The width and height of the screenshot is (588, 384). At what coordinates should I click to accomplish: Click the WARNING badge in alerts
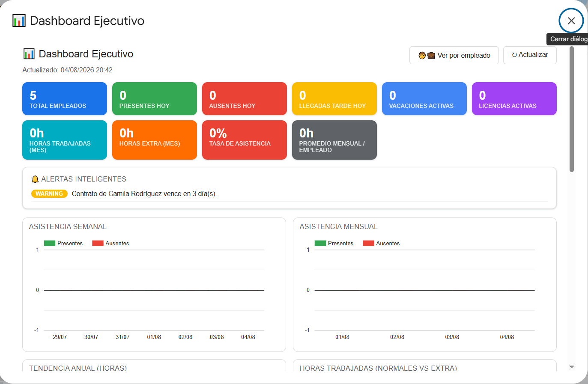click(x=49, y=194)
